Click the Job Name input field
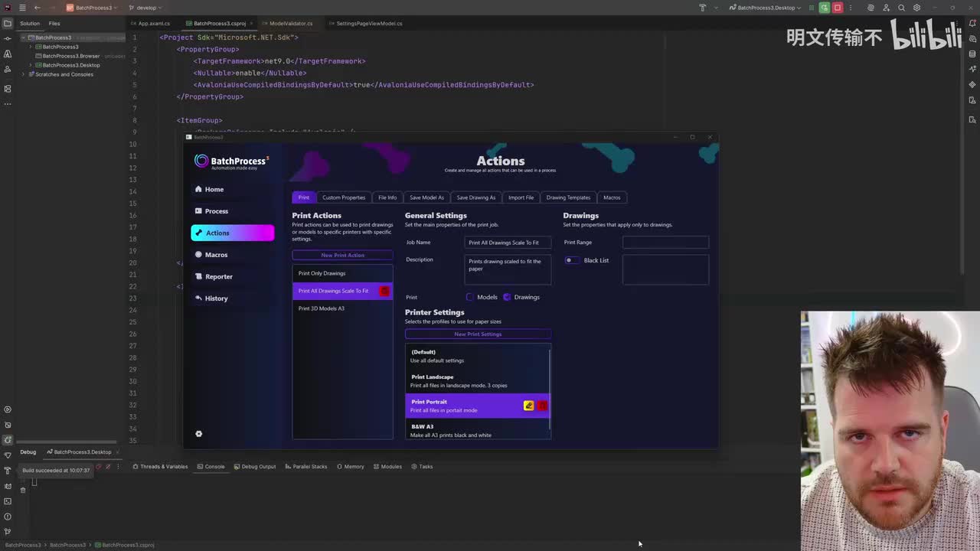The image size is (980, 551). coord(508,243)
